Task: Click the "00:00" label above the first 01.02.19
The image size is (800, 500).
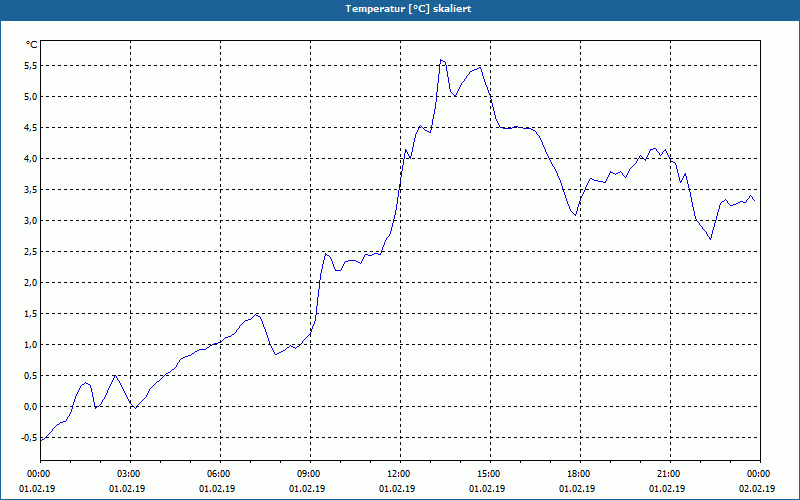Action: 41,474
